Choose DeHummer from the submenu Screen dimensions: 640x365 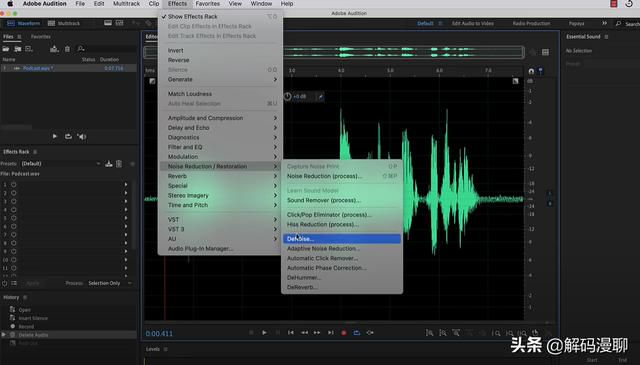point(342,278)
